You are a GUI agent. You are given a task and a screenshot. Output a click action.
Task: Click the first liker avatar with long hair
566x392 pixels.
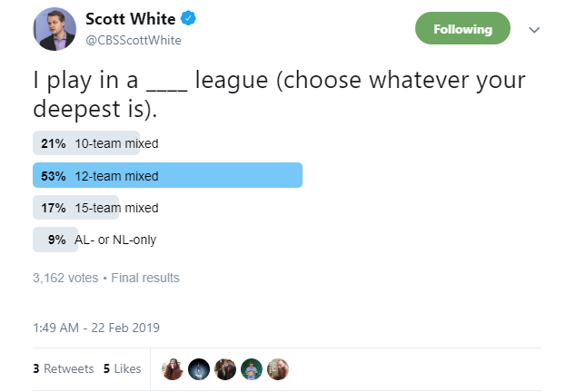[x=173, y=369]
